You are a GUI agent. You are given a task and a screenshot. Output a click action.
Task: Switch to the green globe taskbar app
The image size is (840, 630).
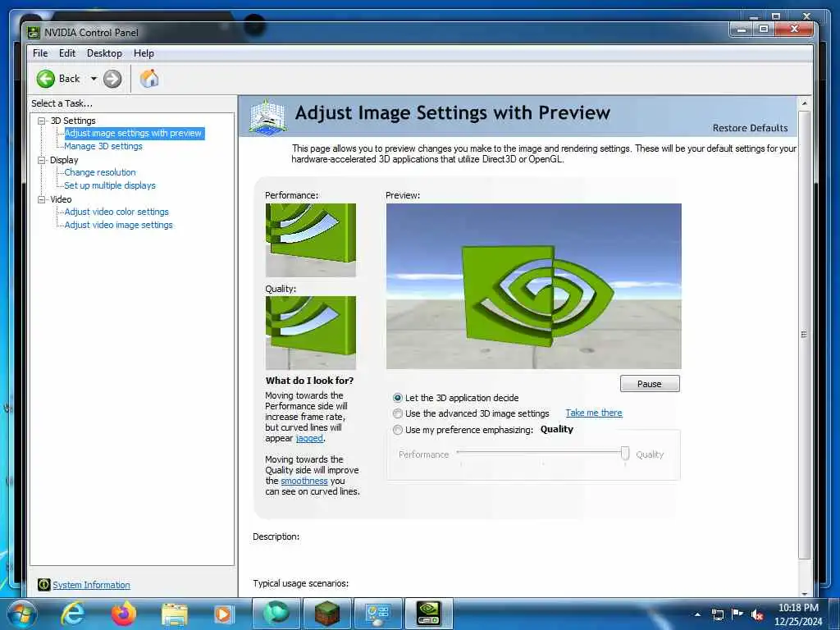pos(276,614)
